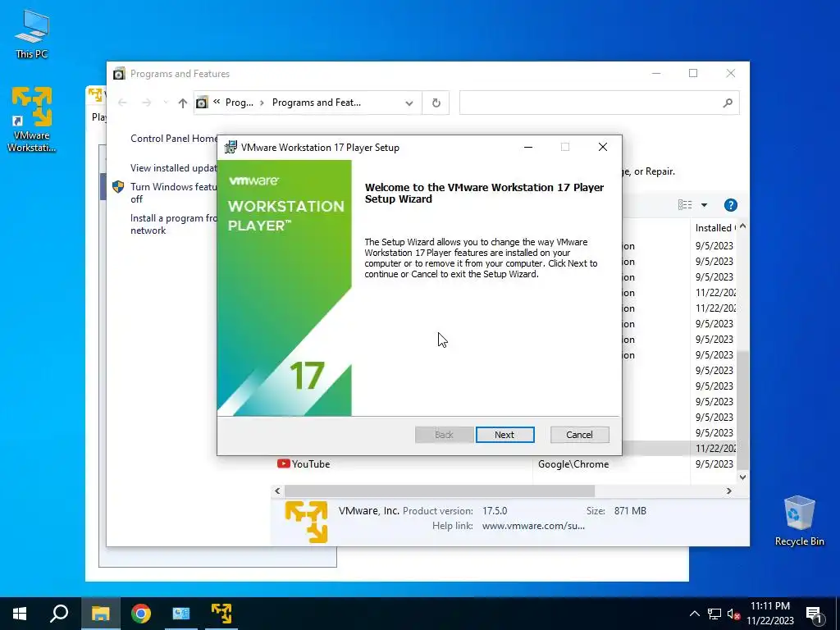Open view options dropdown arrow
The height and width of the screenshot is (630, 840).
coord(704,204)
